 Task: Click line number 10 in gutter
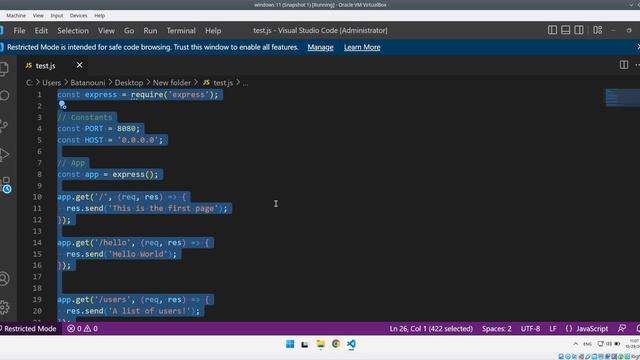click(x=37, y=197)
